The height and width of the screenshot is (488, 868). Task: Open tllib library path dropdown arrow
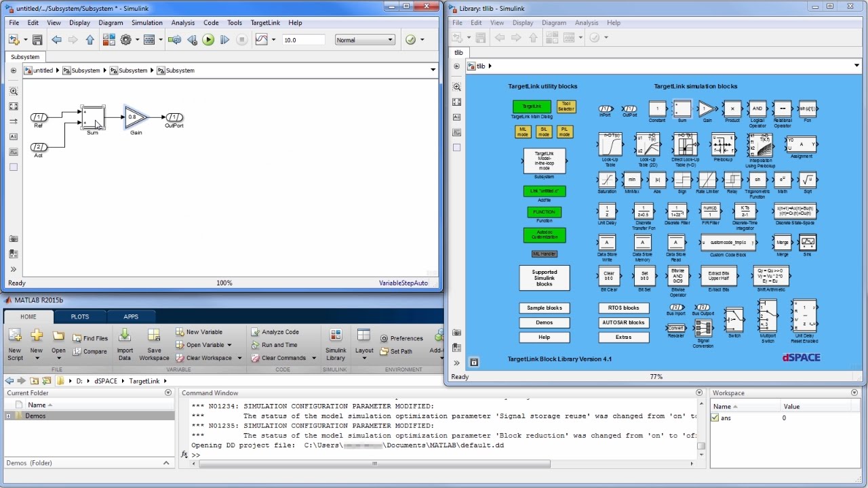[858, 66]
